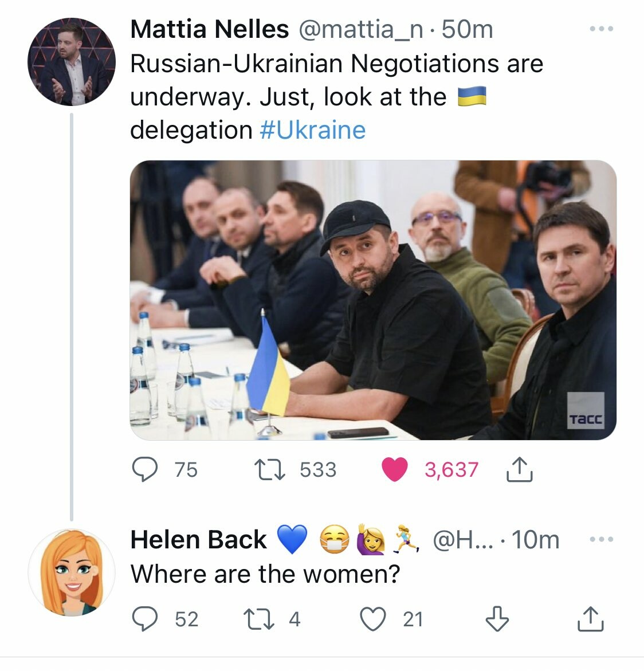Downvote Helen Back's reply
This screenshot has width=644, height=671.
point(497,619)
